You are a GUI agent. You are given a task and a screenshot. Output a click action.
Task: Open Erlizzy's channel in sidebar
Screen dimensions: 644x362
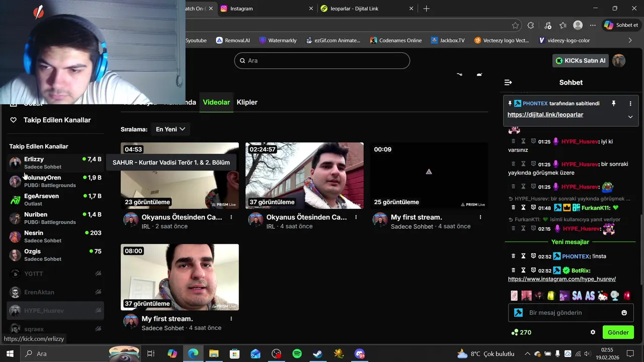click(x=55, y=162)
